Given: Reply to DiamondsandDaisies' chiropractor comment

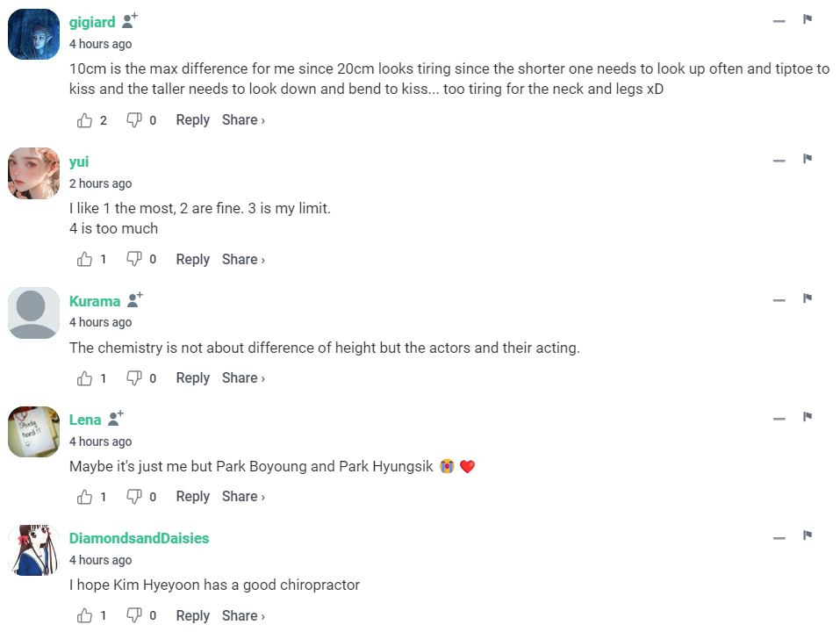Looking at the screenshot, I should (192, 615).
